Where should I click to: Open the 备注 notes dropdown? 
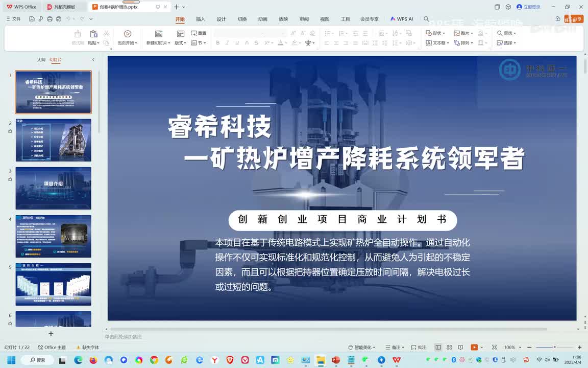(395, 348)
